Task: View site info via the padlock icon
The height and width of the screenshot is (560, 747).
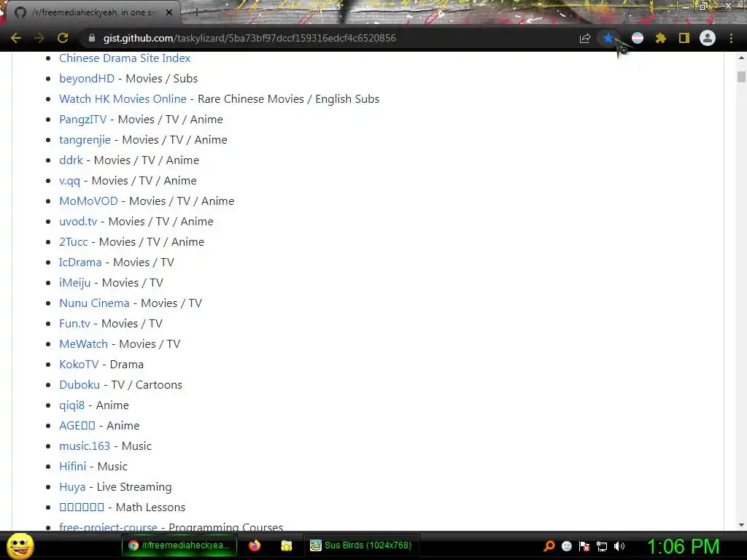Action: (91, 38)
